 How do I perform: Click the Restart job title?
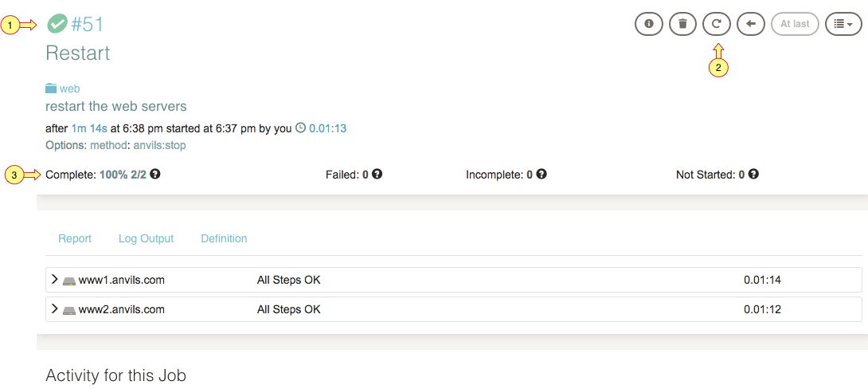(x=78, y=53)
